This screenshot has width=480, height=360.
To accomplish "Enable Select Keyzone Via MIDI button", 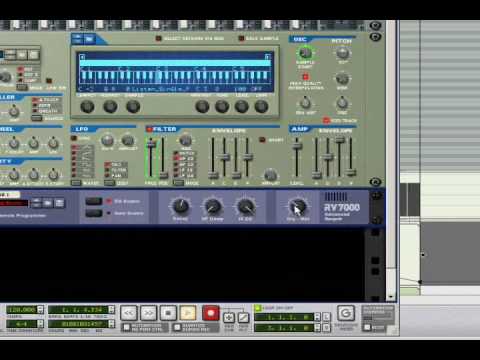I will [158, 38].
